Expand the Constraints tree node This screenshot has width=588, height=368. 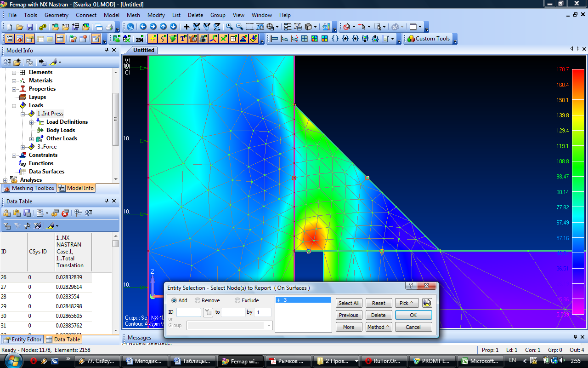(x=14, y=155)
